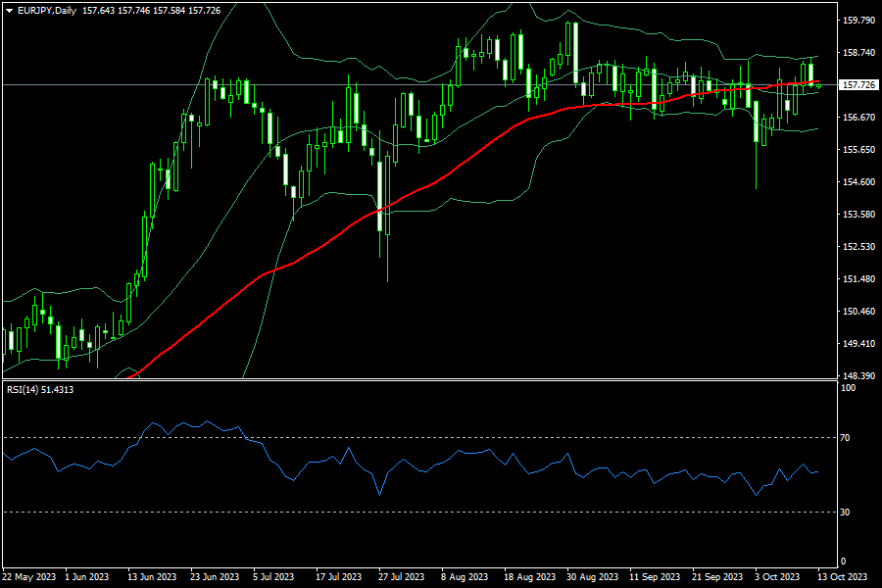Click the 5 Jul 2023 date label
The height and width of the screenshot is (588, 882).
(273, 577)
